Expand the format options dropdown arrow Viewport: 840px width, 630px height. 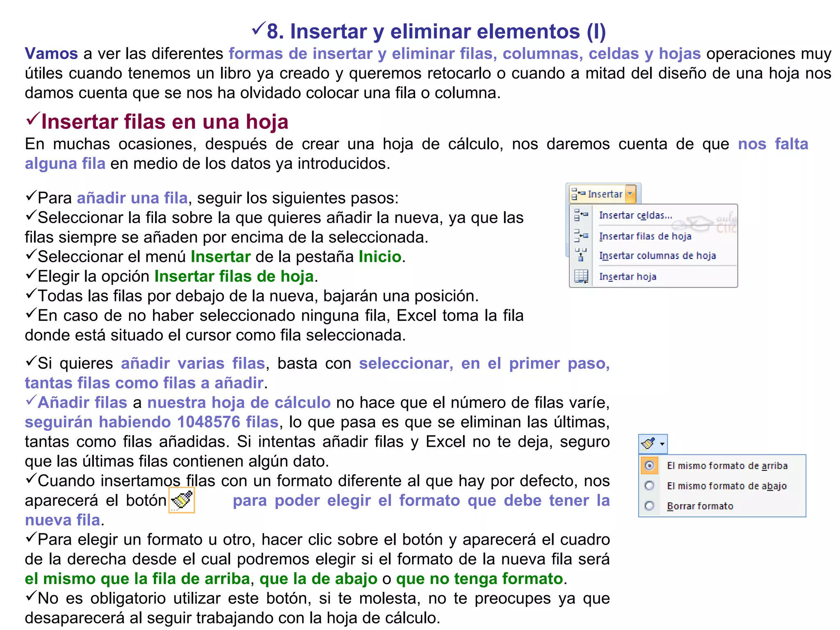coord(662,444)
